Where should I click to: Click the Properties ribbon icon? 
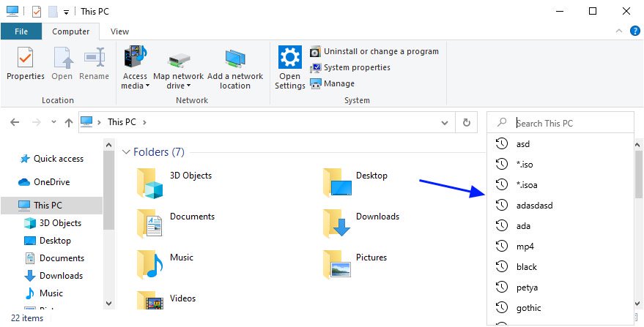click(x=25, y=58)
